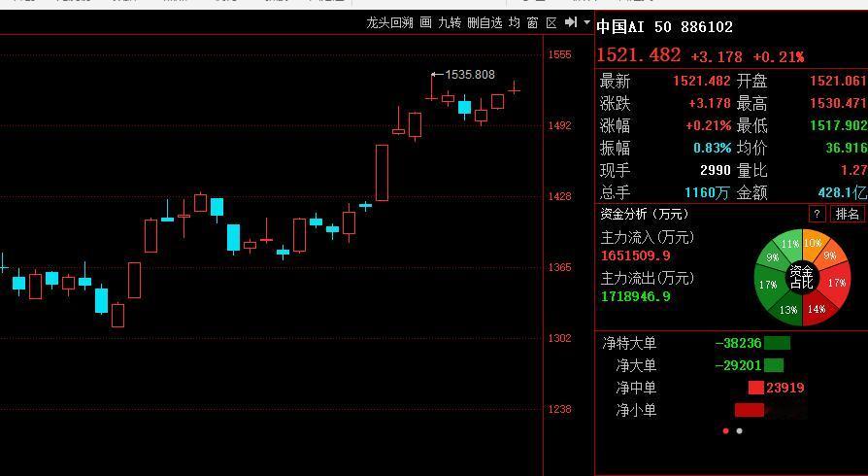Click the 开盘 value 1521.061
The width and height of the screenshot is (868, 476).
[x=838, y=81]
